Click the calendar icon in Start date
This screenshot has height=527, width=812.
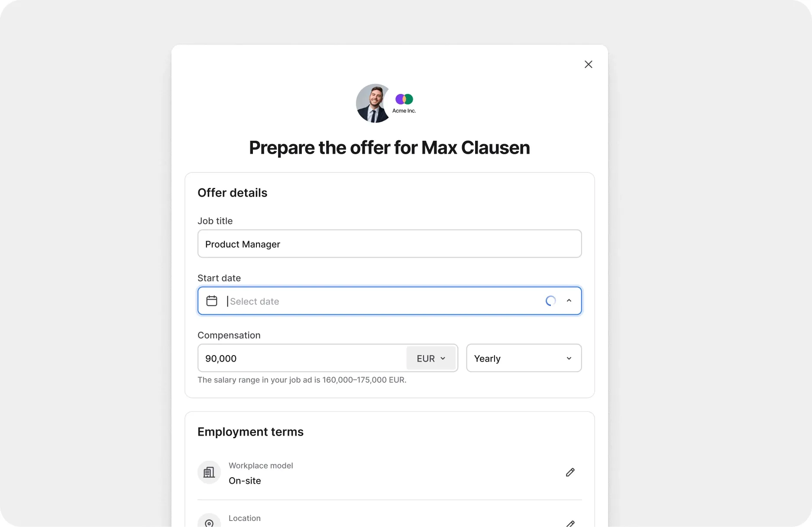click(212, 301)
